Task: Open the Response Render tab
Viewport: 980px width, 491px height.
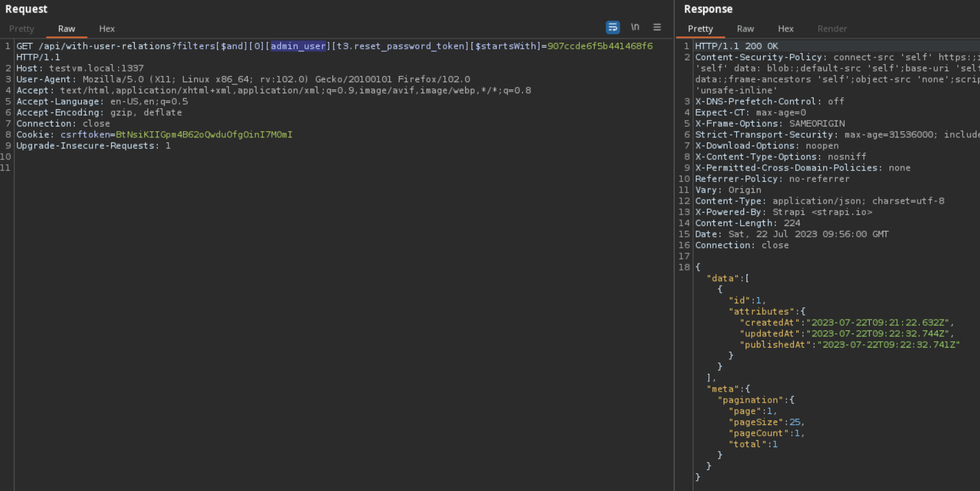Action: [832, 29]
